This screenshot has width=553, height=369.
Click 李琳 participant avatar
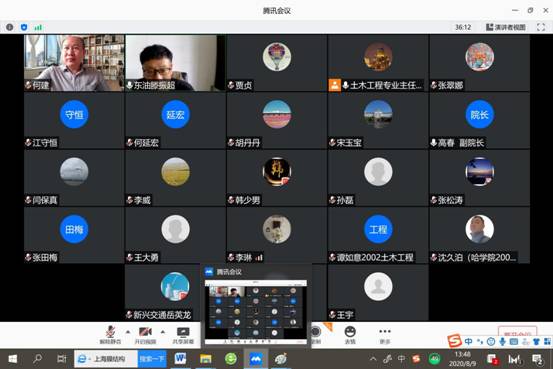[x=277, y=229]
